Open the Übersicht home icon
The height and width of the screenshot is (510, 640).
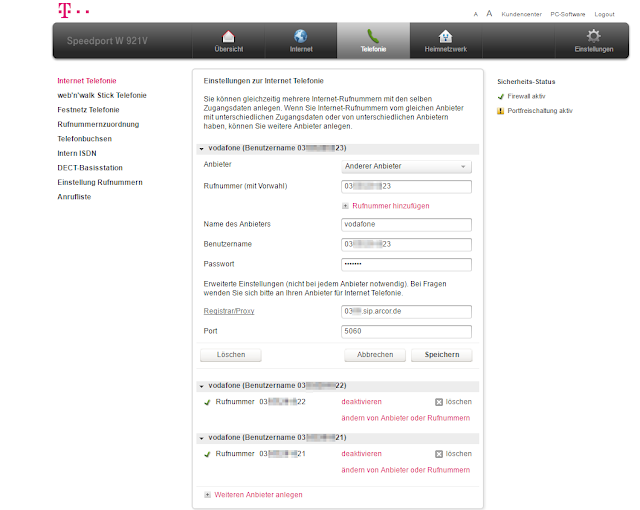click(x=229, y=36)
